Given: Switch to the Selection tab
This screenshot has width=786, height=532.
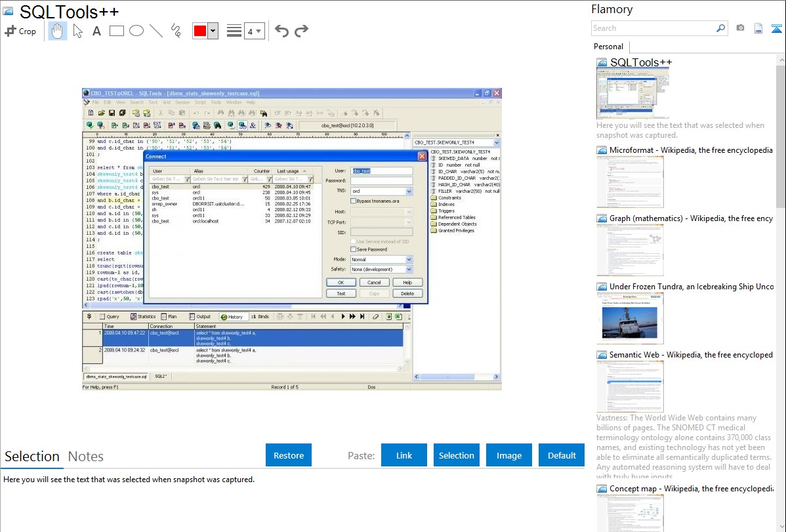Looking at the screenshot, I should (32, 457).
